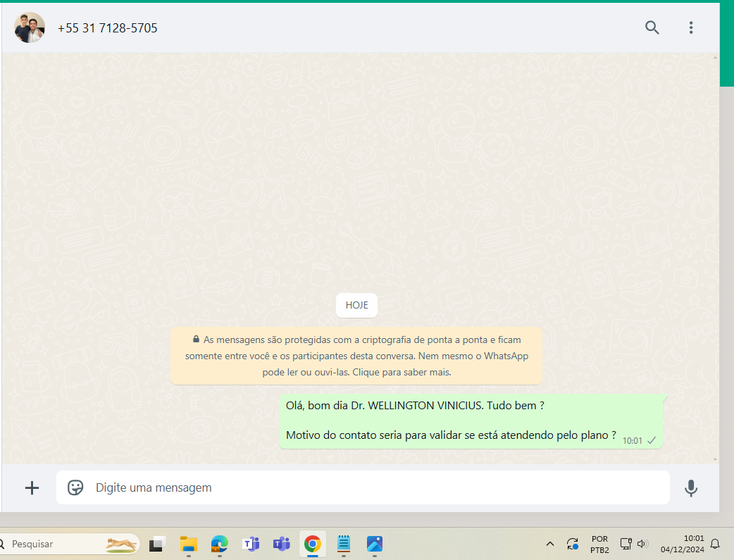
Task: Click the 10:01 message timestamp
Action: (632, 440)
